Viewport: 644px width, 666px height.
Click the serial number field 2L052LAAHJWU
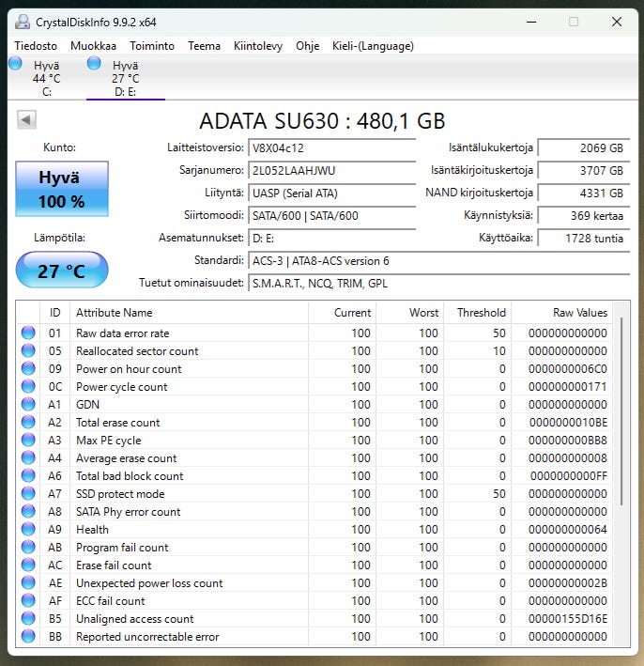click(331, 170)
